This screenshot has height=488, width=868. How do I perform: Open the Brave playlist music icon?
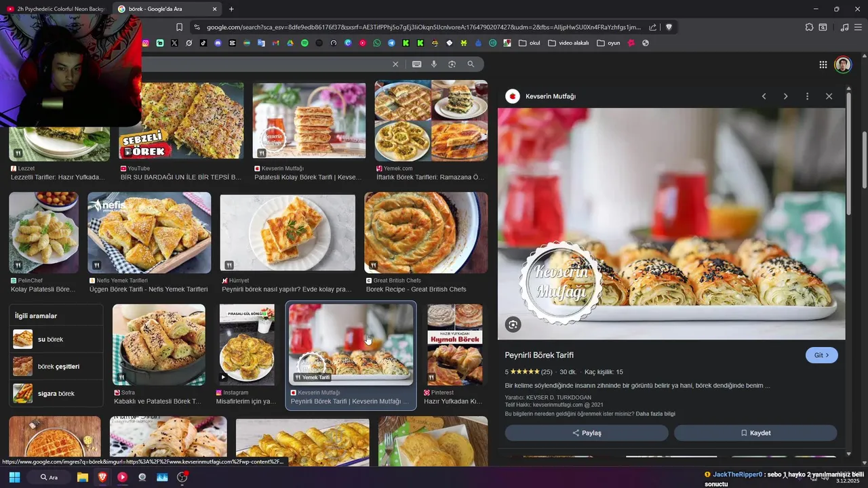[x=844, y=27]
